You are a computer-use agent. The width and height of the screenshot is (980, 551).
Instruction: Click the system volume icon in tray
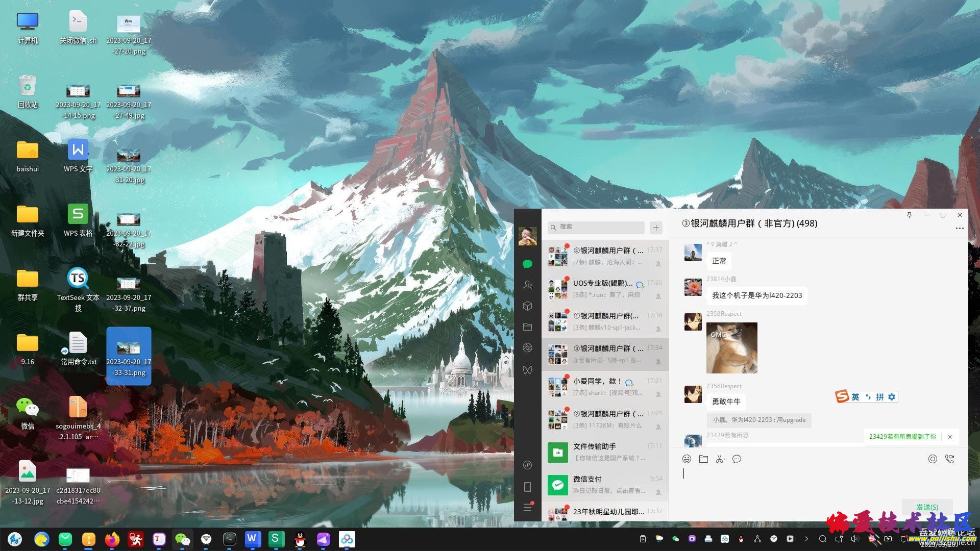pos(855,539)
